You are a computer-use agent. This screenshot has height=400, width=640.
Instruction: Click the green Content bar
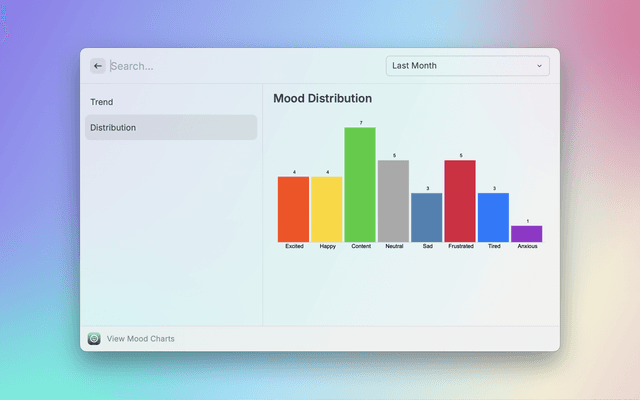pyautogui.click(x=360, y=185)
